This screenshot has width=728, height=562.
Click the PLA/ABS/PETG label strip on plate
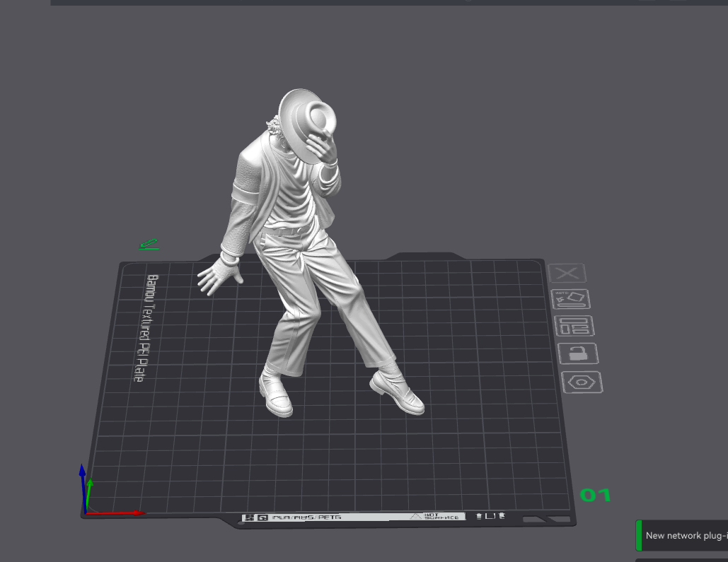pyautogui.click(x=353, y=517)
